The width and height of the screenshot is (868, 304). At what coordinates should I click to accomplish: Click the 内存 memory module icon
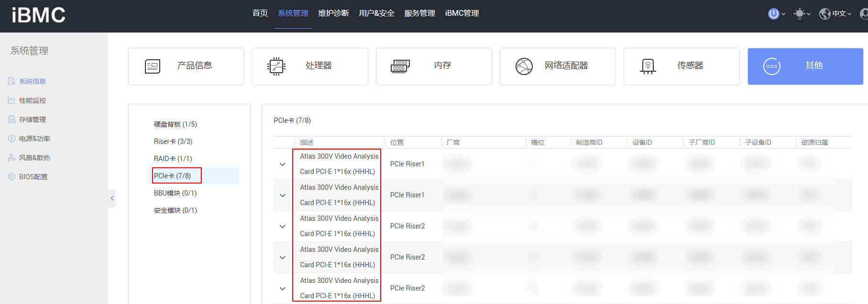[400, 66]
